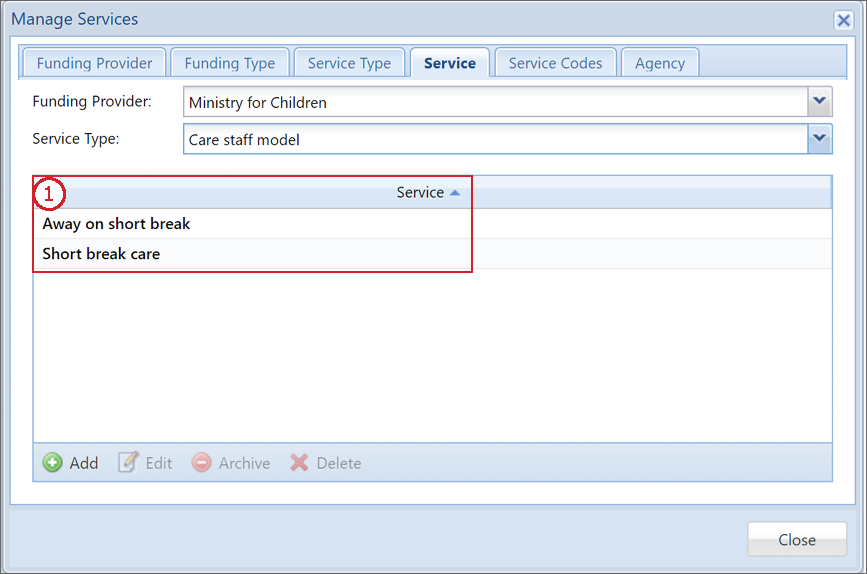Open the Ministry for Children combo box

coord(495,102)
